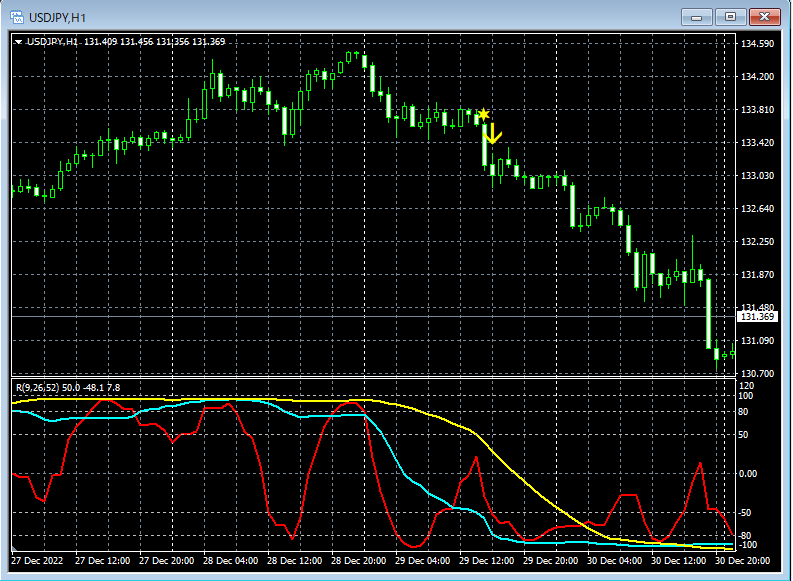Close the USDJPY,H1 chart window
Screen dimensions: 793x581
tap(766, 16)
